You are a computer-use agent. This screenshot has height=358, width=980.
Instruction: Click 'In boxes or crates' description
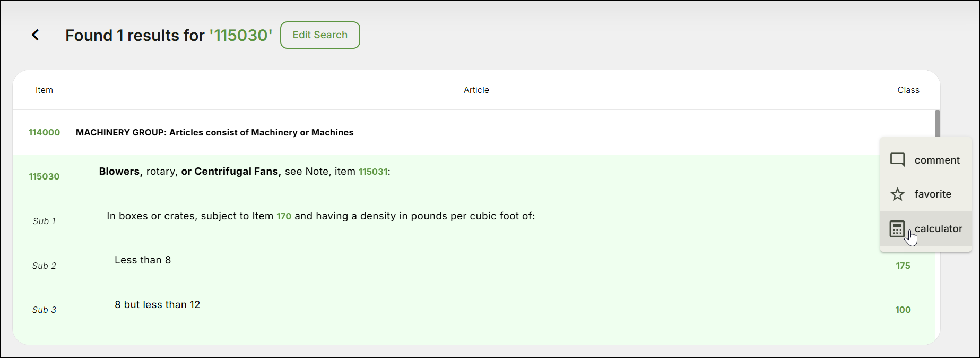(x=321, y=216)
